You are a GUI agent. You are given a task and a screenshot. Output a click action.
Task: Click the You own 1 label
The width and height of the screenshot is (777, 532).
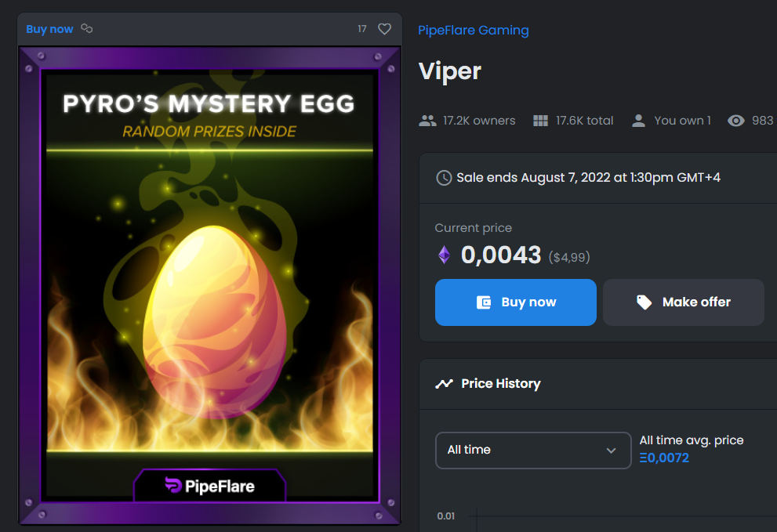click(682, 121)
